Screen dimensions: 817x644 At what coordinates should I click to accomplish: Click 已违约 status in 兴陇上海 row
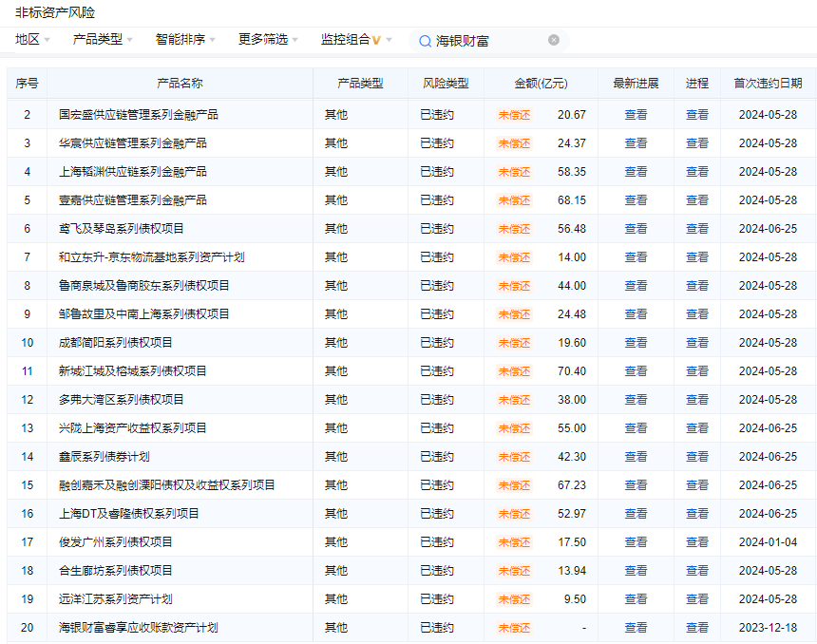pyautogui.click(x=437, y=428)
